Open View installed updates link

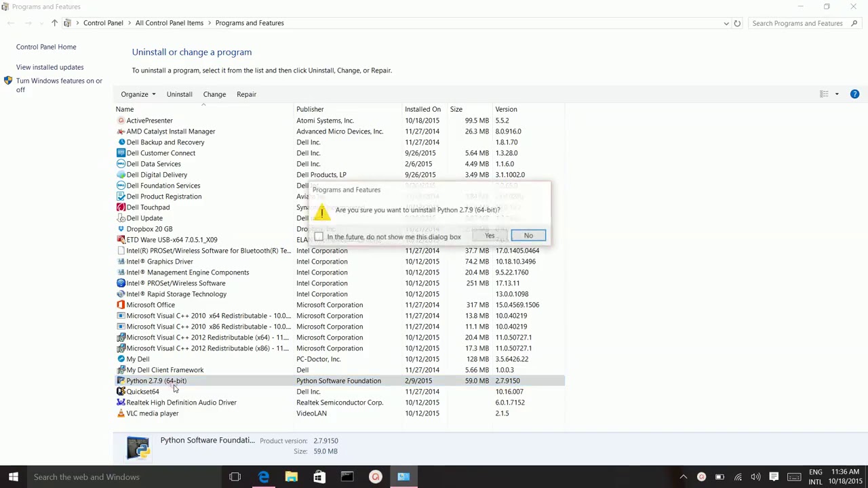(x=50, y=67)
